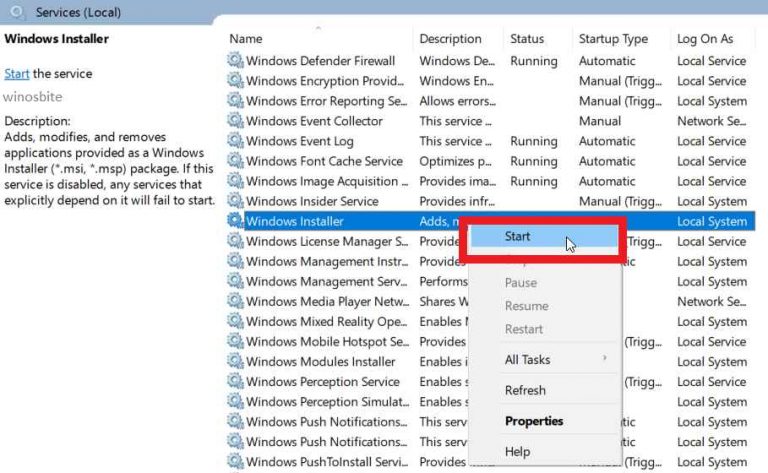Sort by the Startup Type column header

click(x=613, y=39)
